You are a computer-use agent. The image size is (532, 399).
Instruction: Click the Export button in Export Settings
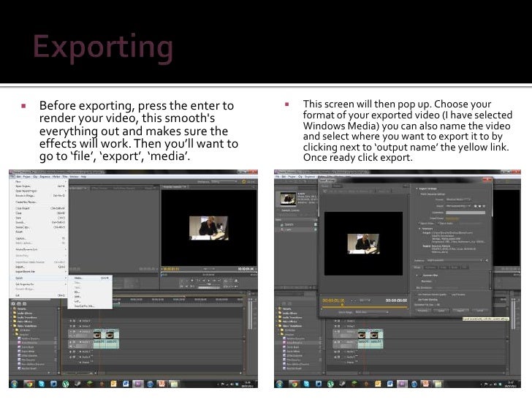click(460, 311)
